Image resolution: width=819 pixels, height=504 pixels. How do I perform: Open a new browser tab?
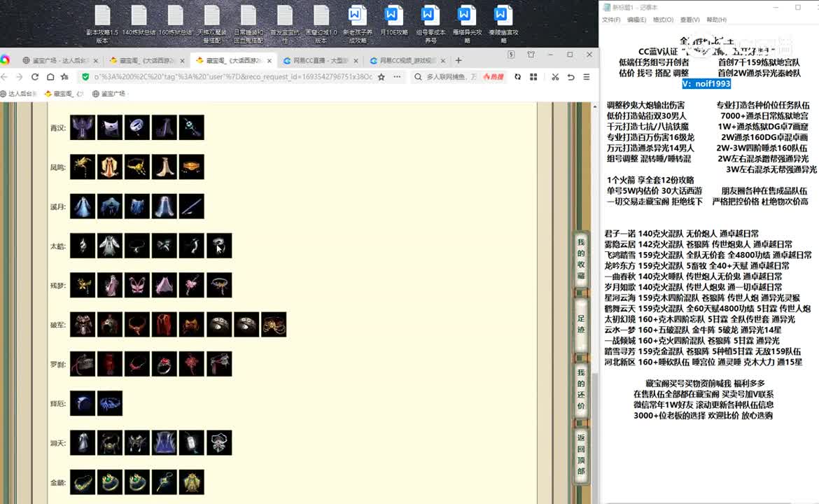(x=458, y=61)
